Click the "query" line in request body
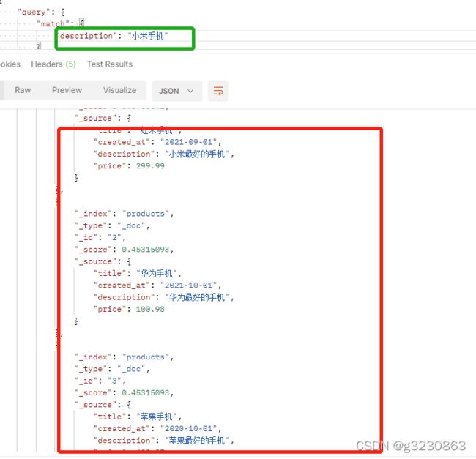The height and width of the screenshot is (459, 476). click(41, 12)
